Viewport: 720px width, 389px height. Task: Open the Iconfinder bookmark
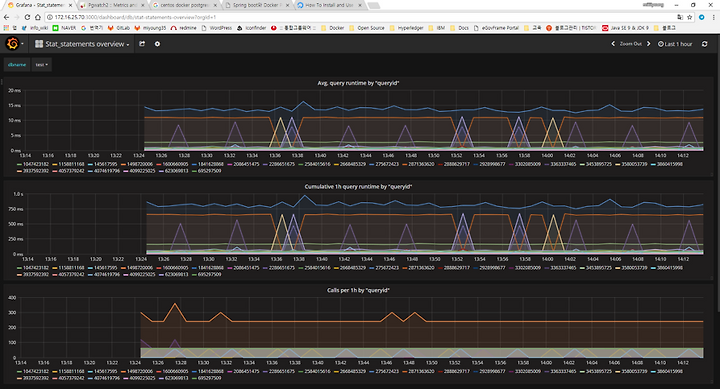click(252, 28)
